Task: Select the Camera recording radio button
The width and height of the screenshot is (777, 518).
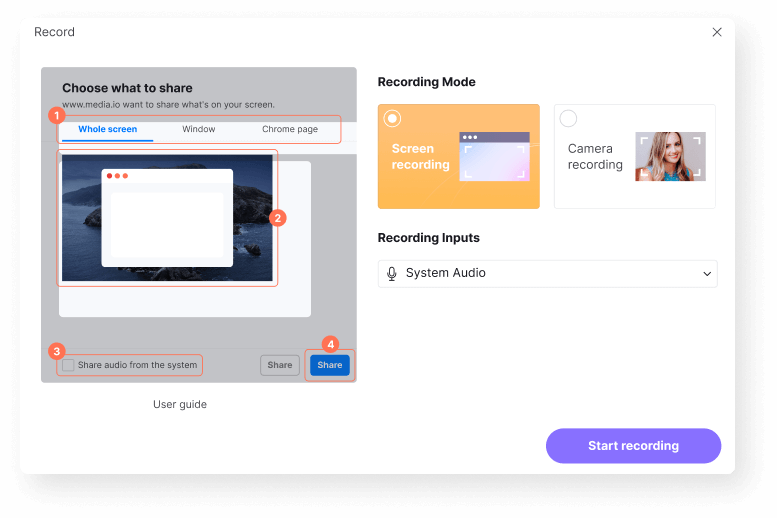Action: [568, 118]
